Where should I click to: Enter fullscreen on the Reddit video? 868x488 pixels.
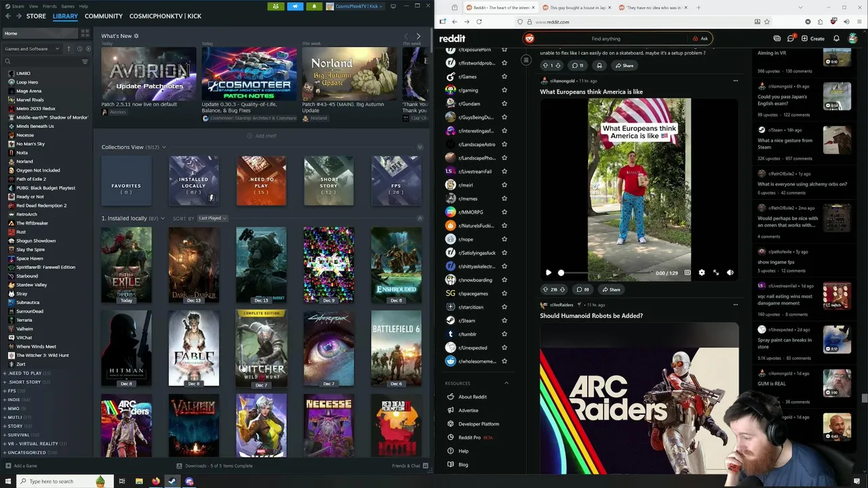pos(716,272)
